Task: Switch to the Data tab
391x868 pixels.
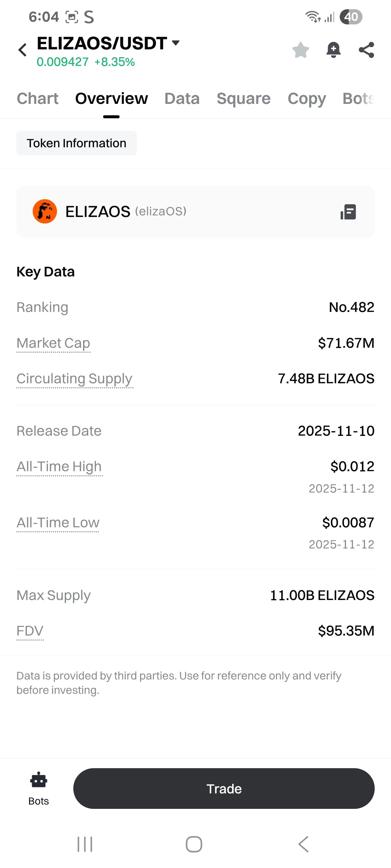Action: tap(182, 99)
